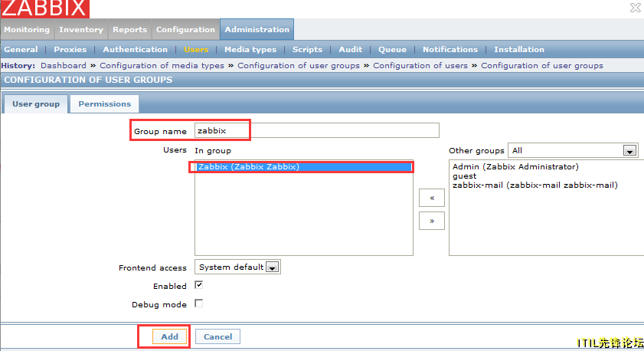Click the Cancel button
Image resolution: width=644 pixels, height=351 pixels.
[x=217, y=336]
